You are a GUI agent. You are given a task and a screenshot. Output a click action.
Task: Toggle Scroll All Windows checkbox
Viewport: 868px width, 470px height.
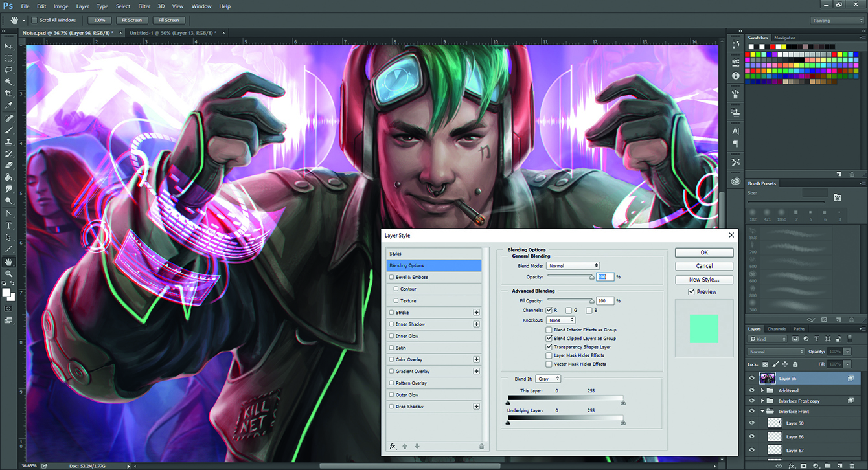tap(34, 20)
